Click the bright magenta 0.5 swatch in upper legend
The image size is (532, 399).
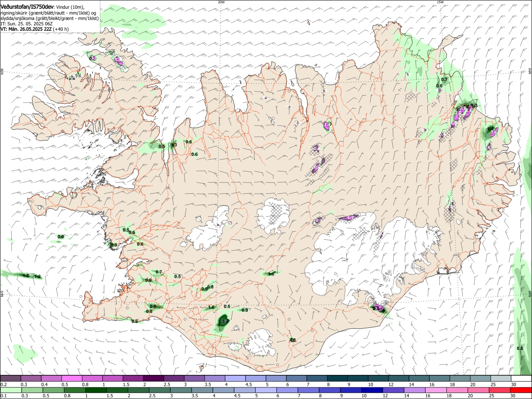coord(71,379)
